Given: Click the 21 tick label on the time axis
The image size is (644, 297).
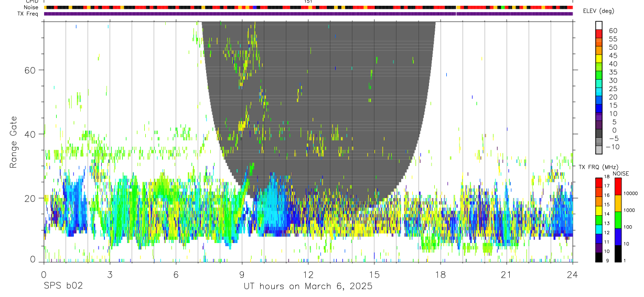Looking at the screenshot, I should [x=506, y=275].
